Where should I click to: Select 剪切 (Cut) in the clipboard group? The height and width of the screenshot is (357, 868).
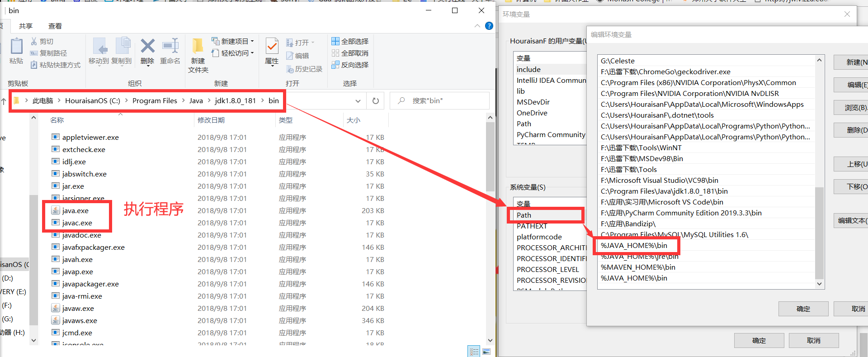(x=42, y=42)
